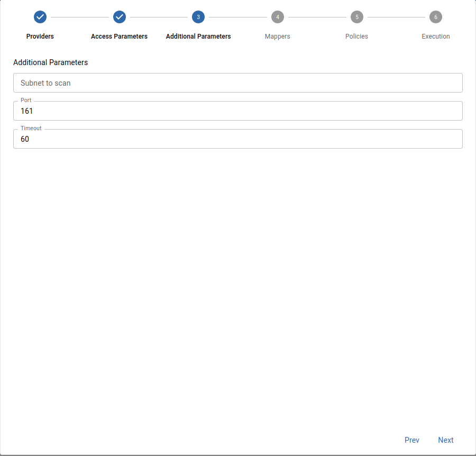Click the step 4 circle icon

(x=278, y=17)
